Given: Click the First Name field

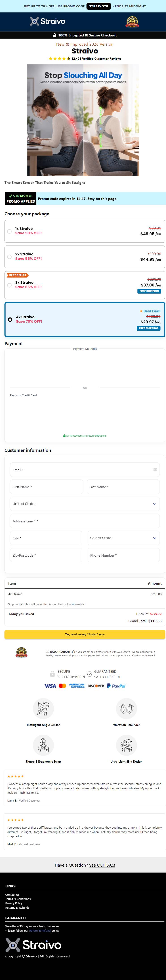Looking at the screenshot, I should coord(46,487).
